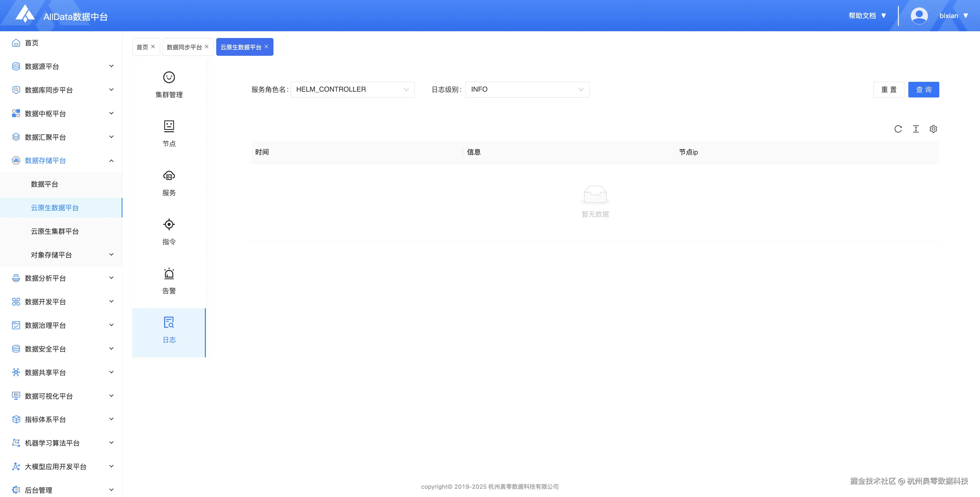Open the 服务 cloud service icon
The width and height of the screenshot is (980, 497).
pos(169,176)
